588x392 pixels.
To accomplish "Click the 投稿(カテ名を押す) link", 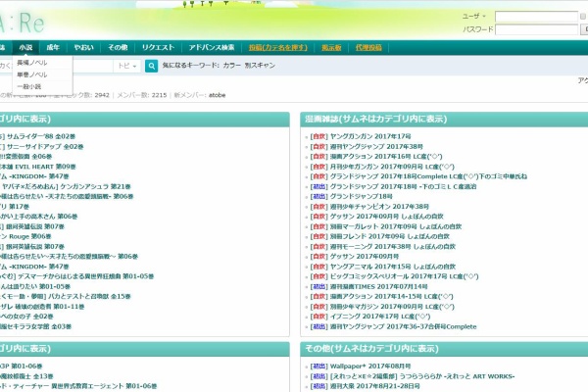I will (x=278, y=48).
